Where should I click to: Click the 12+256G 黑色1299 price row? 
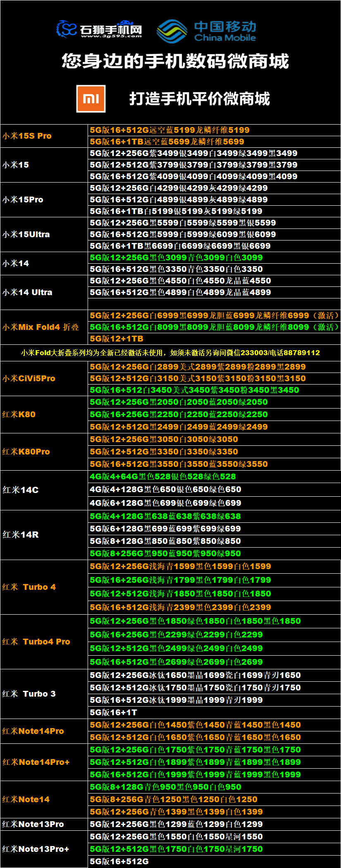click(215, 824)
